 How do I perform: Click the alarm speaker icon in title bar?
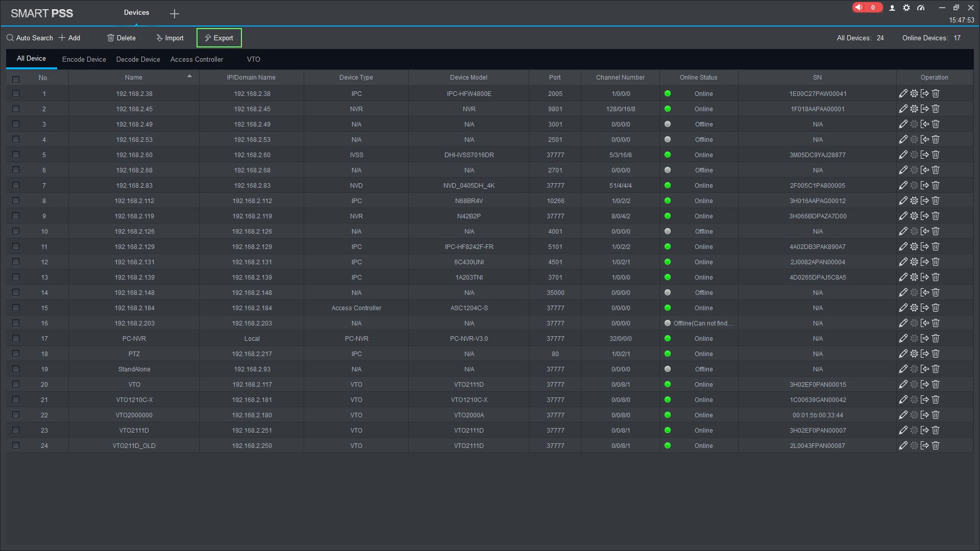(x=859, y=8)
